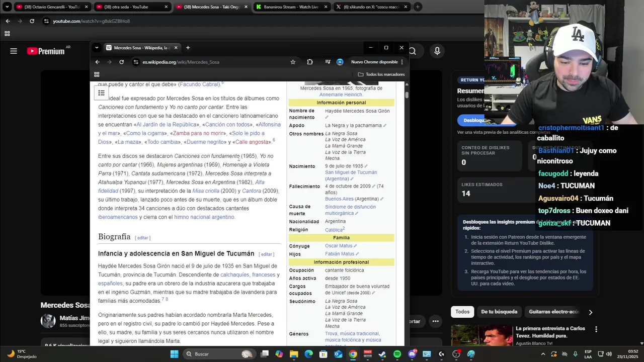Open Spotify from the taskbar

click(397, 354)
